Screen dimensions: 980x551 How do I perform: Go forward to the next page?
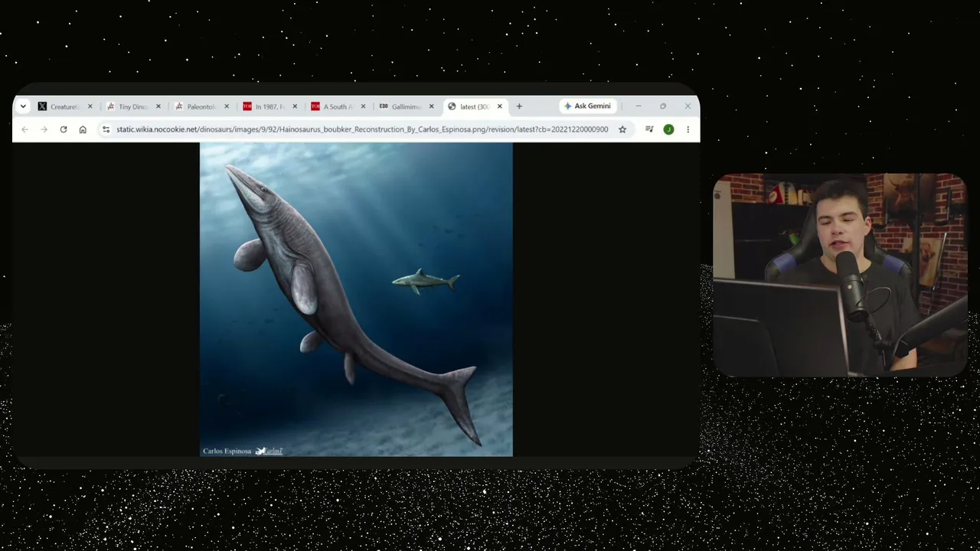click(44, 129)
